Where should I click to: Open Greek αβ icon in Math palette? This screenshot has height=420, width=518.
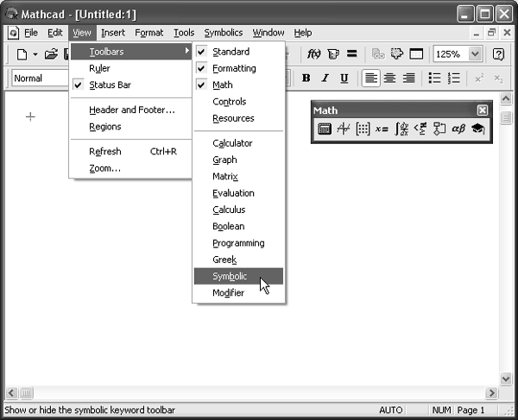(458, 129)
